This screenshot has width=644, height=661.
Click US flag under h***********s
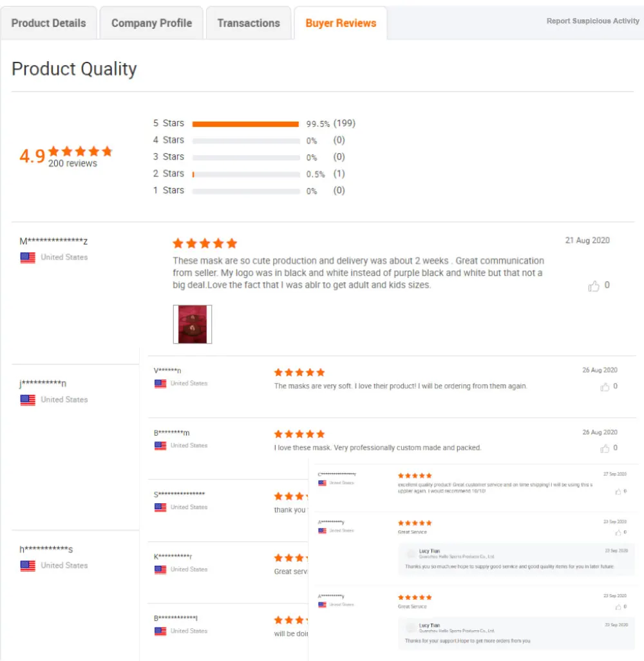click(28, 566)
